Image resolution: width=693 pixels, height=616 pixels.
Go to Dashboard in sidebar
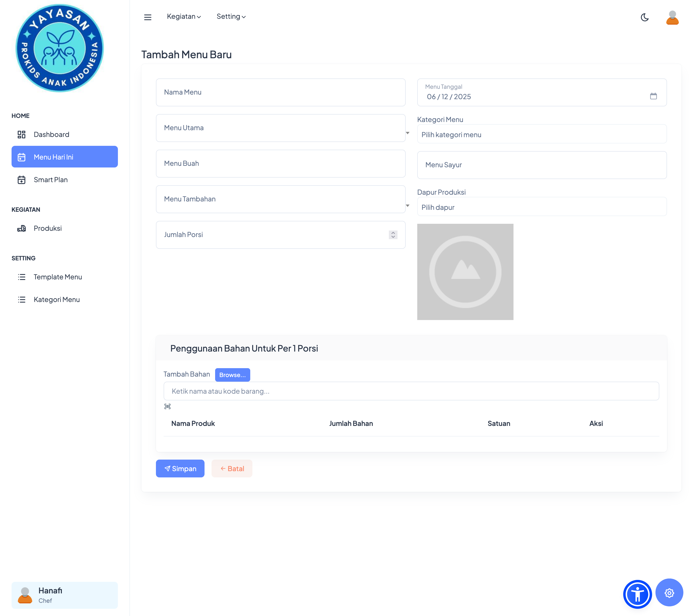(51, 135)
